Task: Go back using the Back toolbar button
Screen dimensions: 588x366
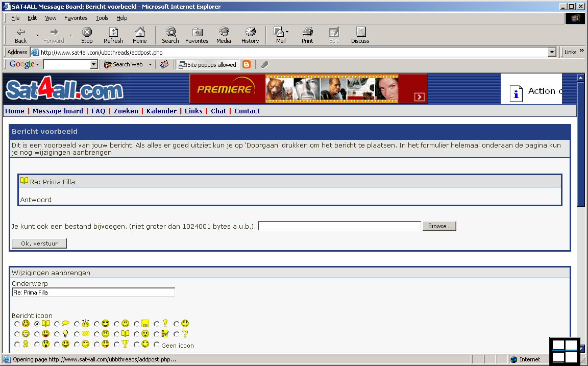Action: pyautogui.click(x=20, y=36)
